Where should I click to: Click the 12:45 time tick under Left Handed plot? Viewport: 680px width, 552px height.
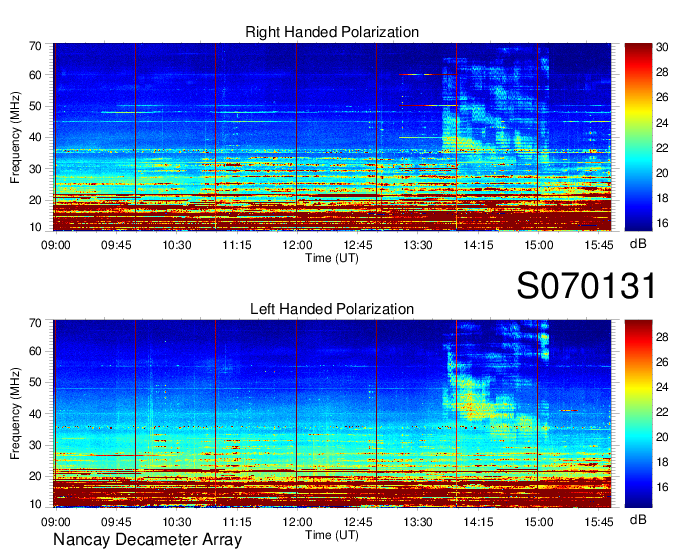(357, 522)
